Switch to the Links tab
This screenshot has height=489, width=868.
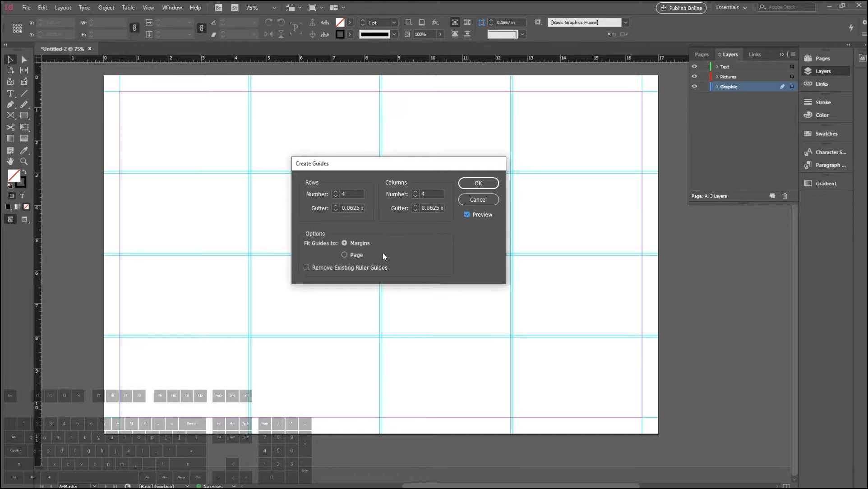pyautogui.click(x=754, y=55)
